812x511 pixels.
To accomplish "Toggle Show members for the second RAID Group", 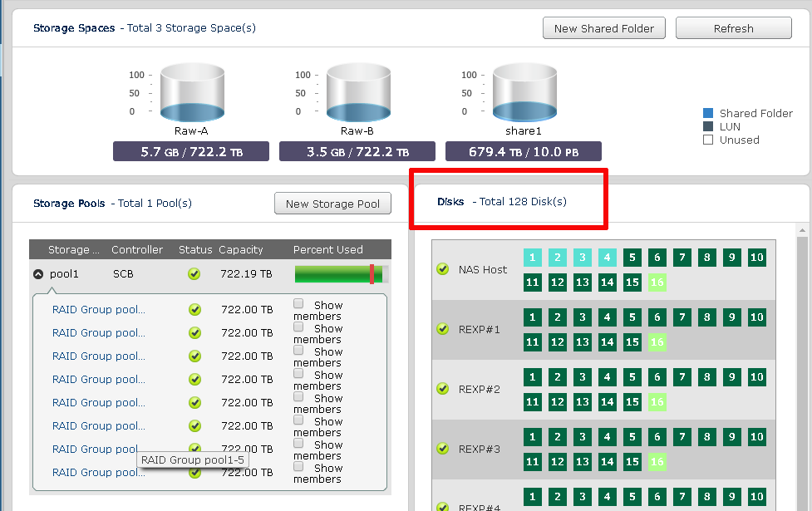I will click(298, 325).
